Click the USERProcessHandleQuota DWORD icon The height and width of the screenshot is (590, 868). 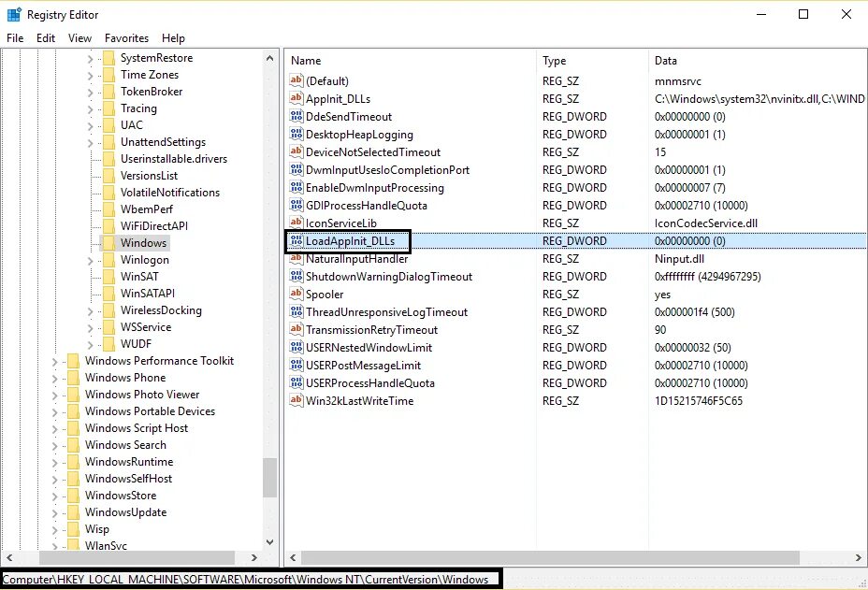pyautogui.click(x=297, y=382)
